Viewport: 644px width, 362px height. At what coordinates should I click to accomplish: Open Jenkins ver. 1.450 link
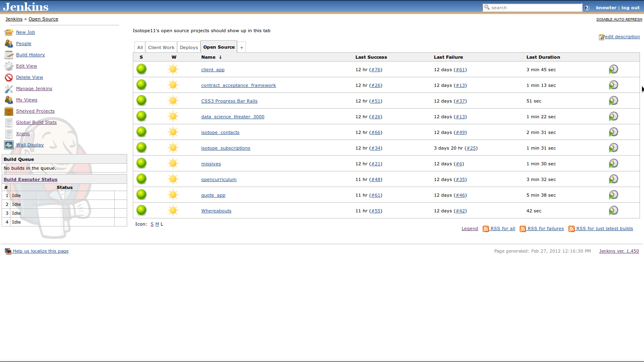pos(619,251)
